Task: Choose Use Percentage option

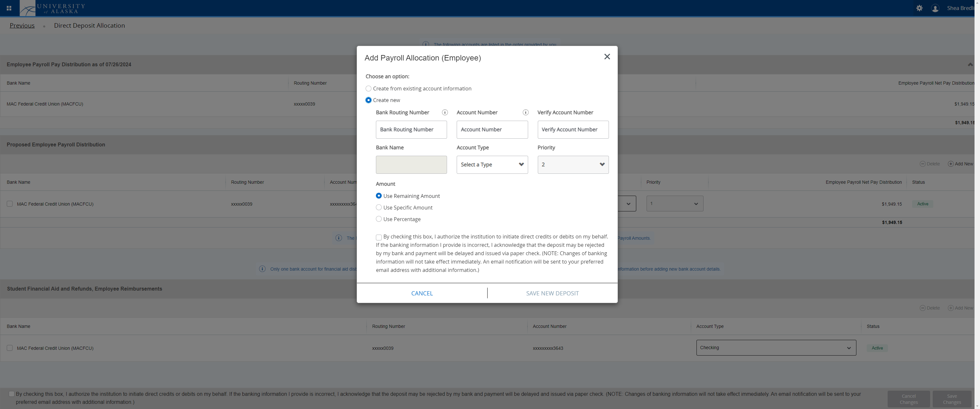Action: click(x=378, y=219)
